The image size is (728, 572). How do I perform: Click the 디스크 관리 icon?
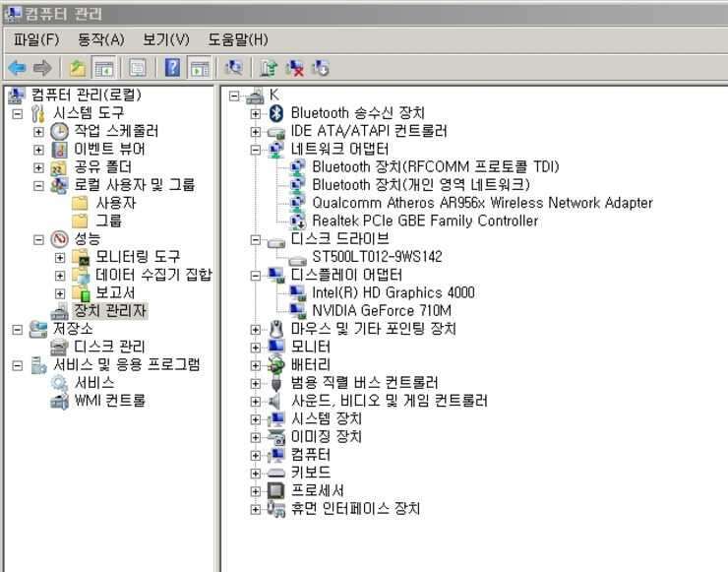pyautogui.click(x=59, y=348)
